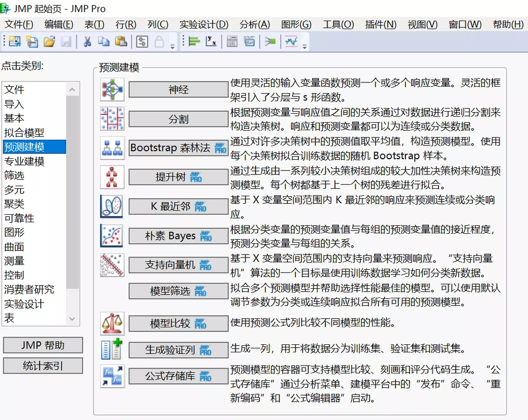Open a data table with the folder icon
This screenshot has height=420, width=528.
click(x=49, y=41)
